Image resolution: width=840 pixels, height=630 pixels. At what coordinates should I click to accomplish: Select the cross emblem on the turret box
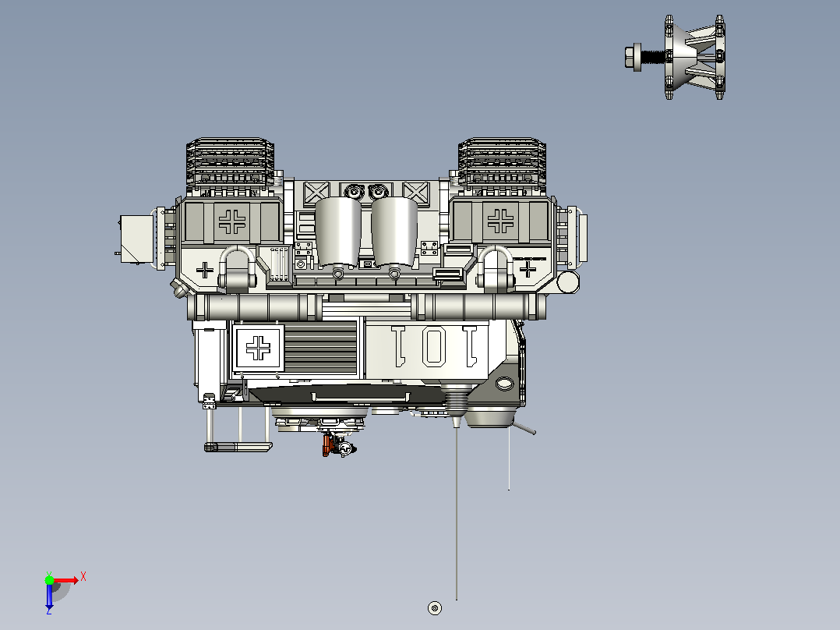(x=258, y=348)
